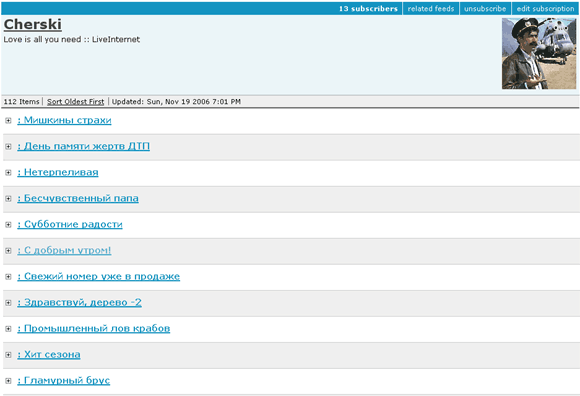580x396 pixels.
Task: Click plus icon beside Промышленный лов крабов
Action: click(8, 329)
